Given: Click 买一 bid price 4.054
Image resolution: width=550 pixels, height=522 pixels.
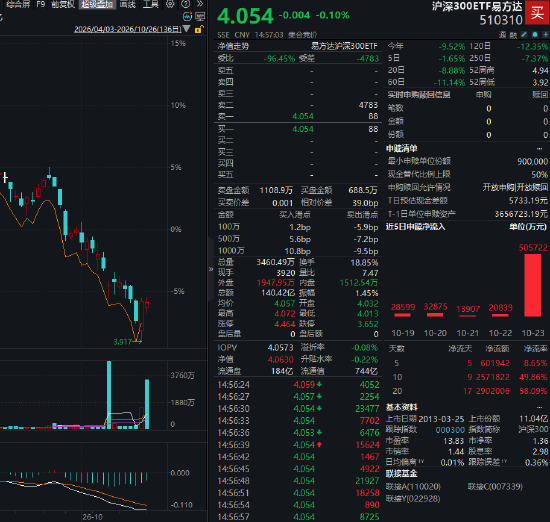Looking at the screenshot, I should [x=303, y=129].
